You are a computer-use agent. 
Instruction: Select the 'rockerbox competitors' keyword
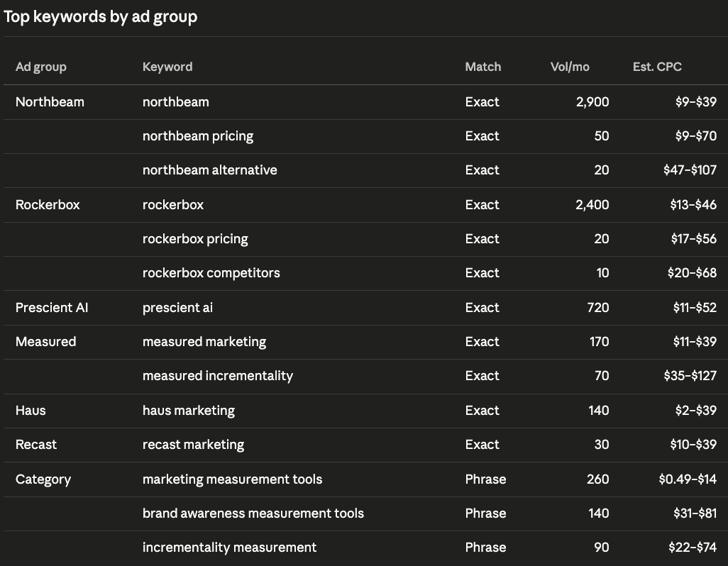tap(211, 273)
